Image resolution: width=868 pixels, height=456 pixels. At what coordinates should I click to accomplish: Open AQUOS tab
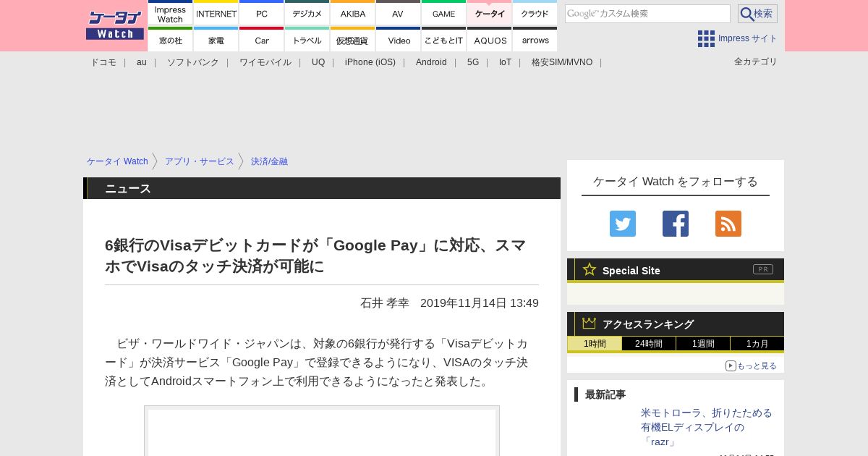point(490,40)
